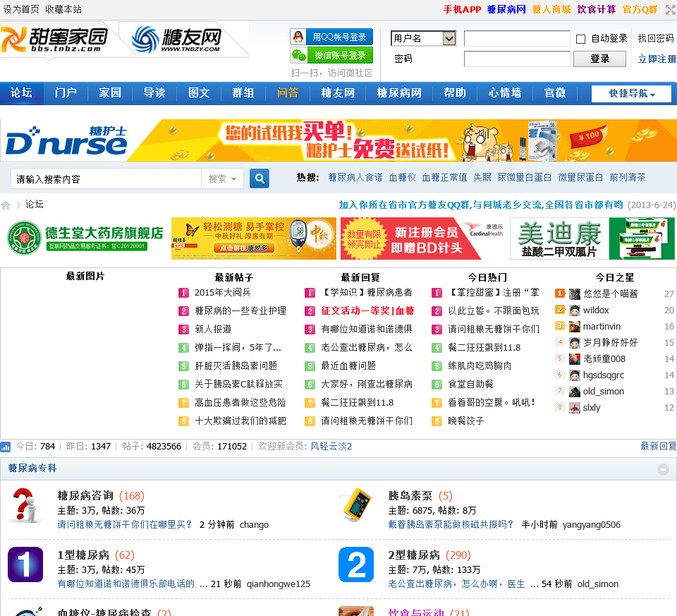This screenshot has width=677, height=616.
Task: Click martinvin's avatar thumbnail
Action: [x=575, y=327]
